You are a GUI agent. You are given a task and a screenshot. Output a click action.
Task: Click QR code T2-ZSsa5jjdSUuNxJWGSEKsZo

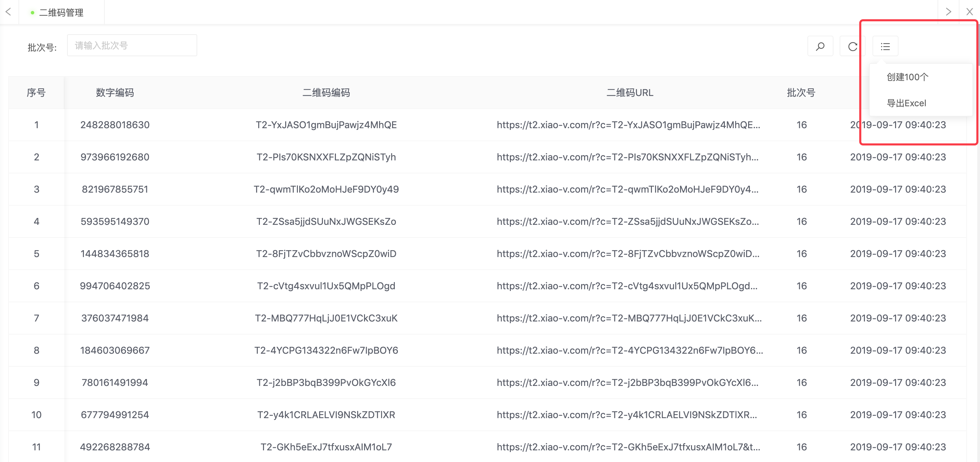coord(326,222)
